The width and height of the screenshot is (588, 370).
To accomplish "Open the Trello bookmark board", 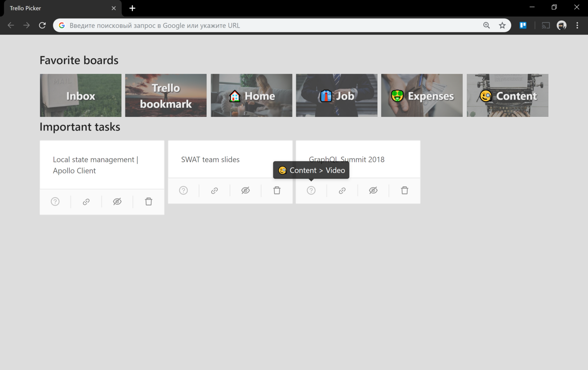I will tap(166, 95).
